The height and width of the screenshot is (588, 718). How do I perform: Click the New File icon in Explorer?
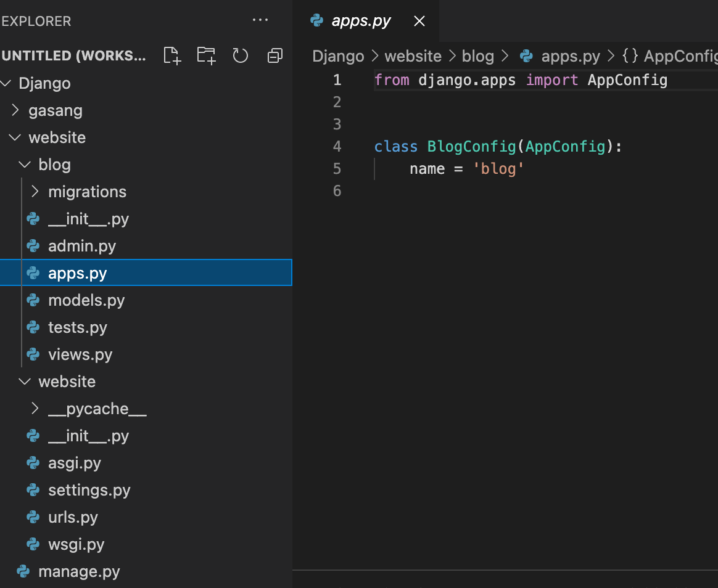pos(172,56)
